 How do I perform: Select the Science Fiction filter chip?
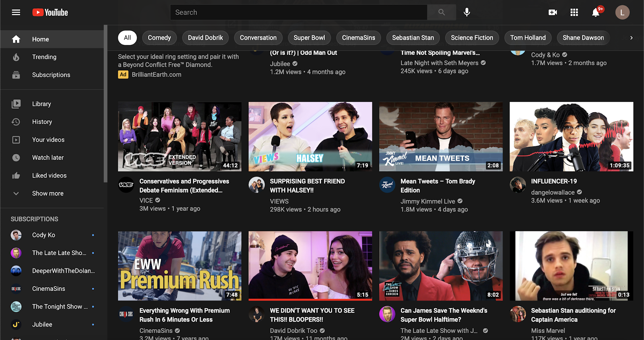click(x=472, y=38)
